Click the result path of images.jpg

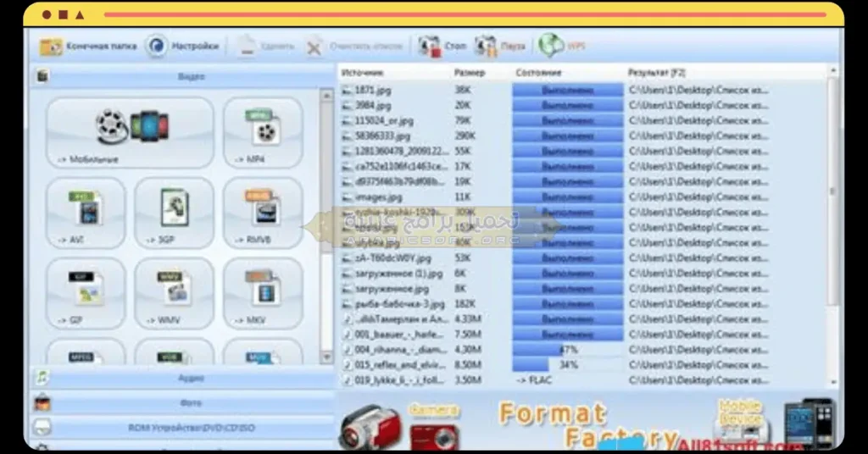point(698,197)
